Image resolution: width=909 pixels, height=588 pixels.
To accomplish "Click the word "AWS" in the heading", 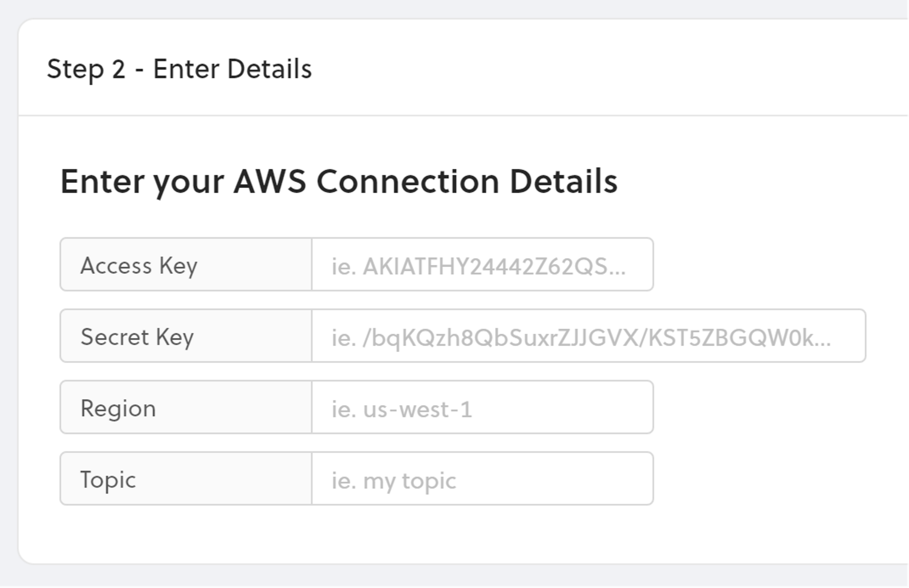I will click(x=270, y=181).
